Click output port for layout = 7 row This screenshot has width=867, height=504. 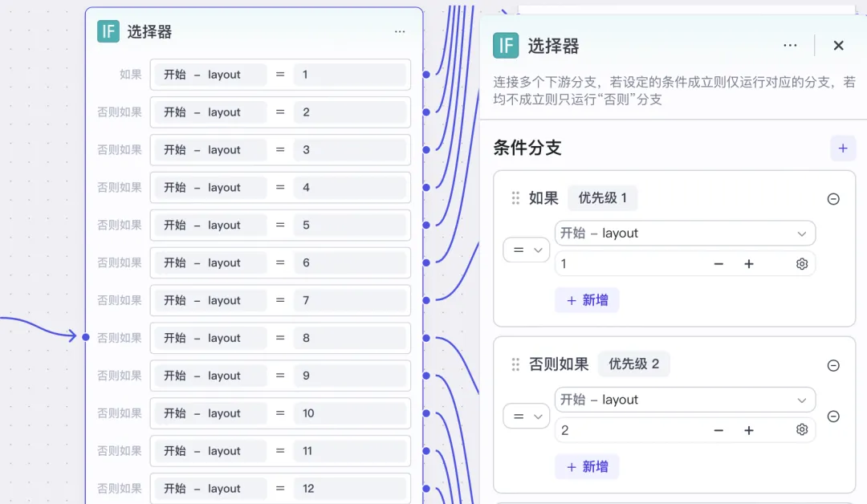[426, 300]
